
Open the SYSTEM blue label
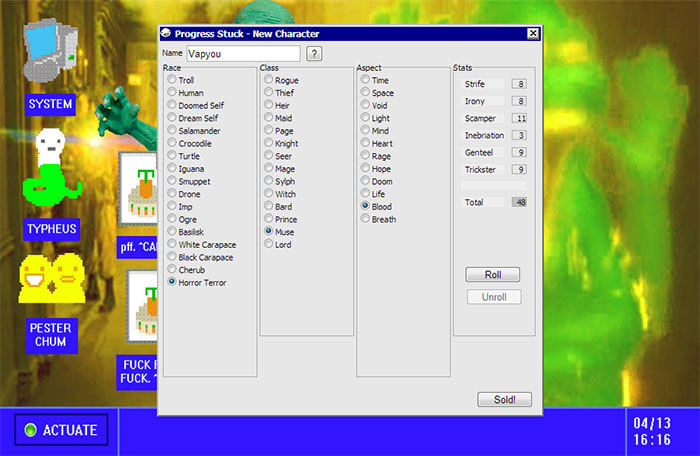[50, 105]
